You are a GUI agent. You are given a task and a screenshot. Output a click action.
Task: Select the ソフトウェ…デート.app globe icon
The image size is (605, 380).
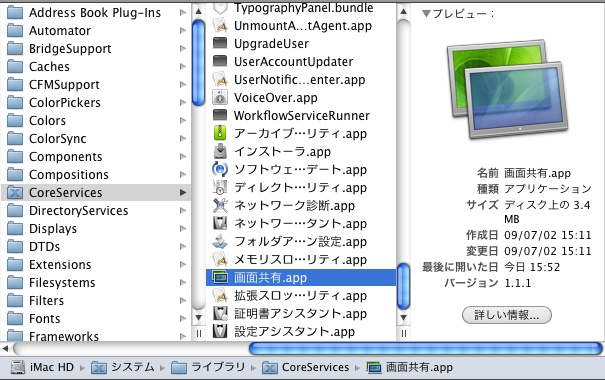[x=220, y=169]
